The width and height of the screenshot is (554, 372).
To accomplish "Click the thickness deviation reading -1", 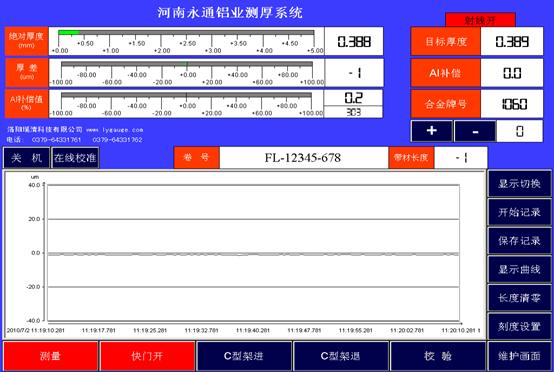I will click(354, 73).
